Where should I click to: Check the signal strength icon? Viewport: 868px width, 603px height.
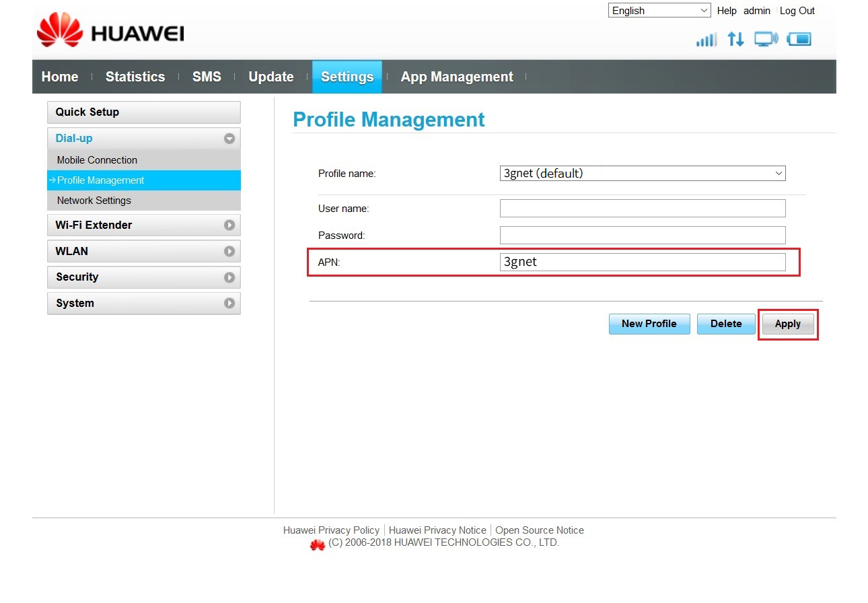pos(707,40)
